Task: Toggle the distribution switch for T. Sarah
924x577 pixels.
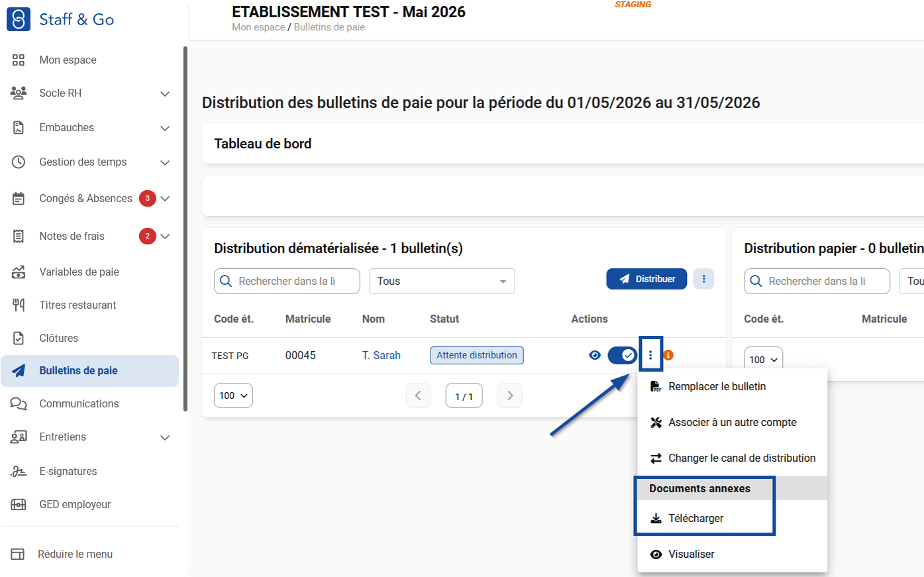Action: click(623, 355)
